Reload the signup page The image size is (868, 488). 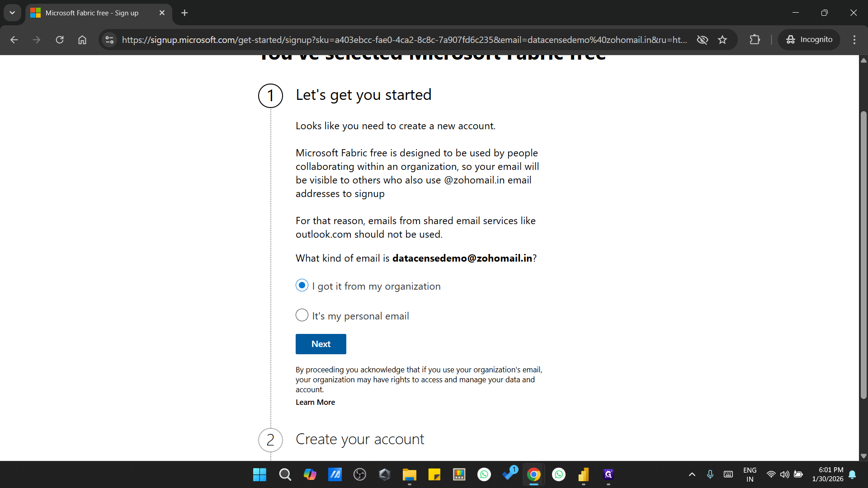point(59,40)
